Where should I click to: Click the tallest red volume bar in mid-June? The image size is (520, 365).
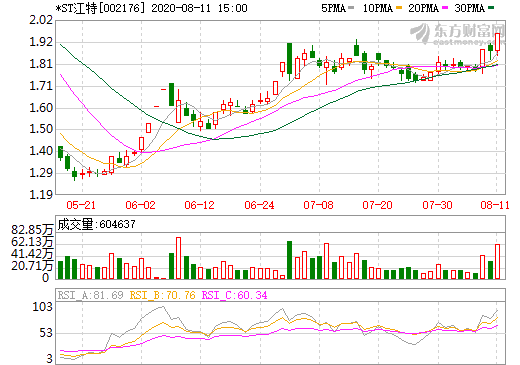[x=178, y=258]
